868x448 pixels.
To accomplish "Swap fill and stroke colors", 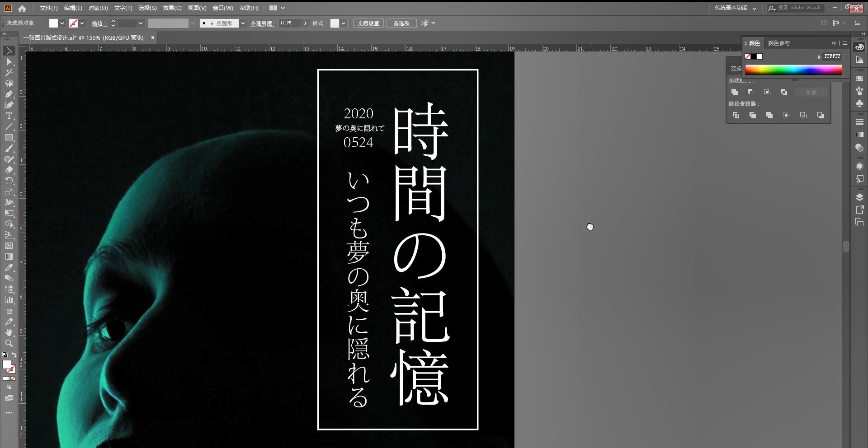I will tap(14, 355).
